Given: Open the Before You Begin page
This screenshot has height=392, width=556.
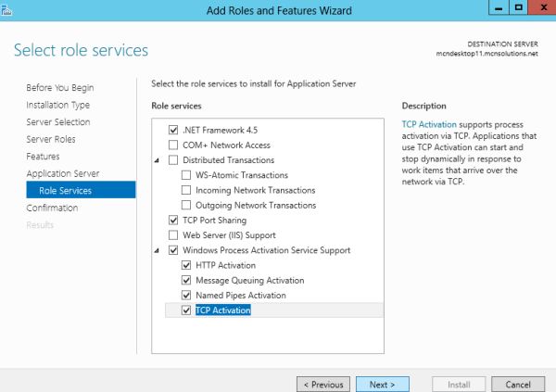Looking at the screenshot, I should pos(60,88).
